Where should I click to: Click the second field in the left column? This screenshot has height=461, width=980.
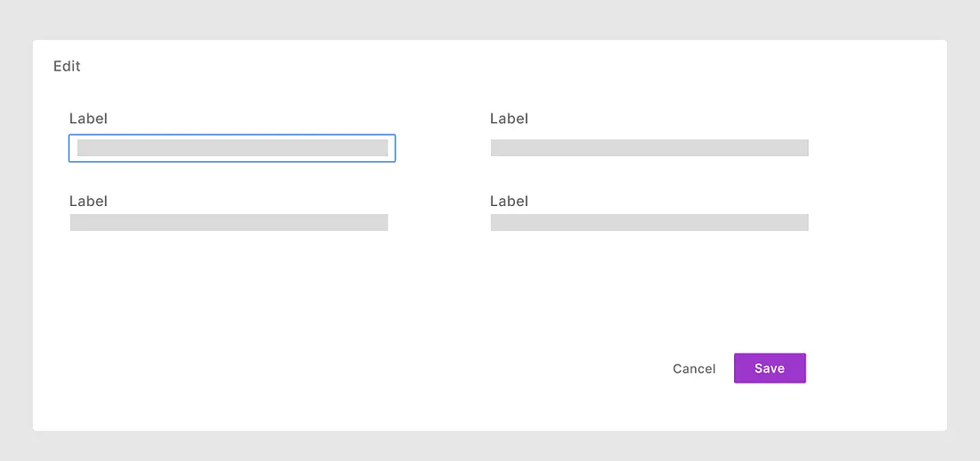pos(229,223)
